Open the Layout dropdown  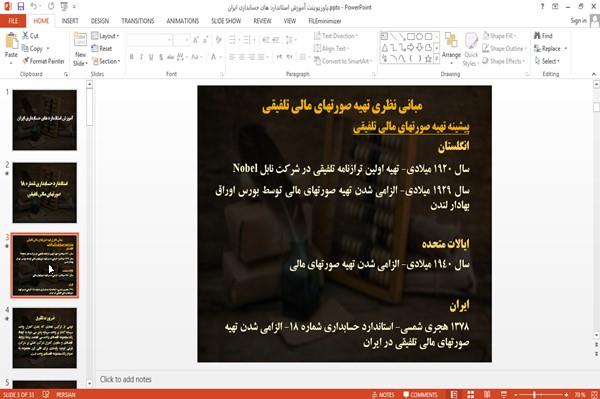point(105,36)
